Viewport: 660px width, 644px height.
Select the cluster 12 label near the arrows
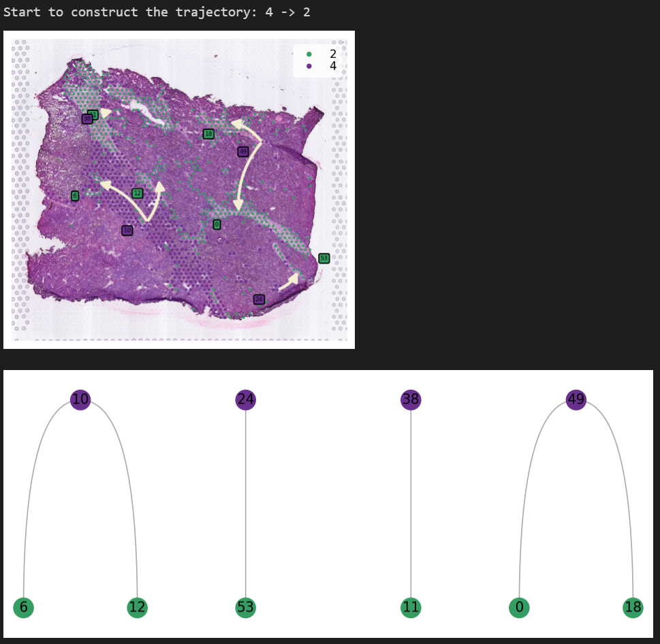(137, 192)
